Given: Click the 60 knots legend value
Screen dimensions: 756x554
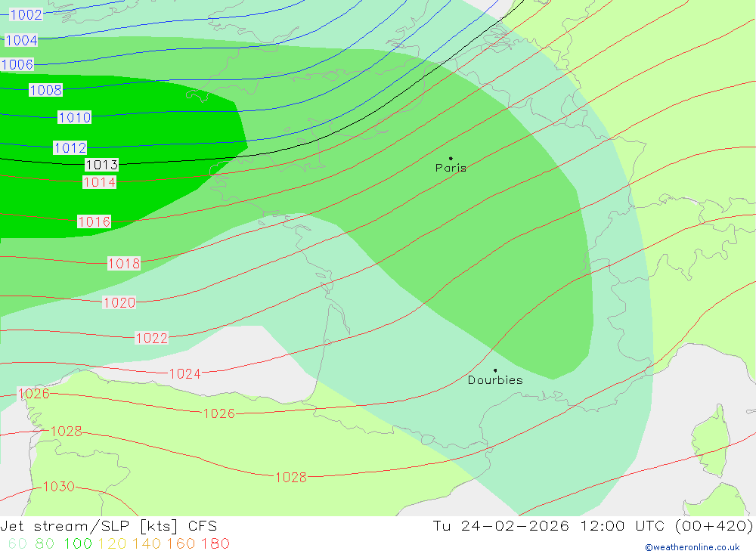Looking at the screenshot, I should click(x=17, y=544).
